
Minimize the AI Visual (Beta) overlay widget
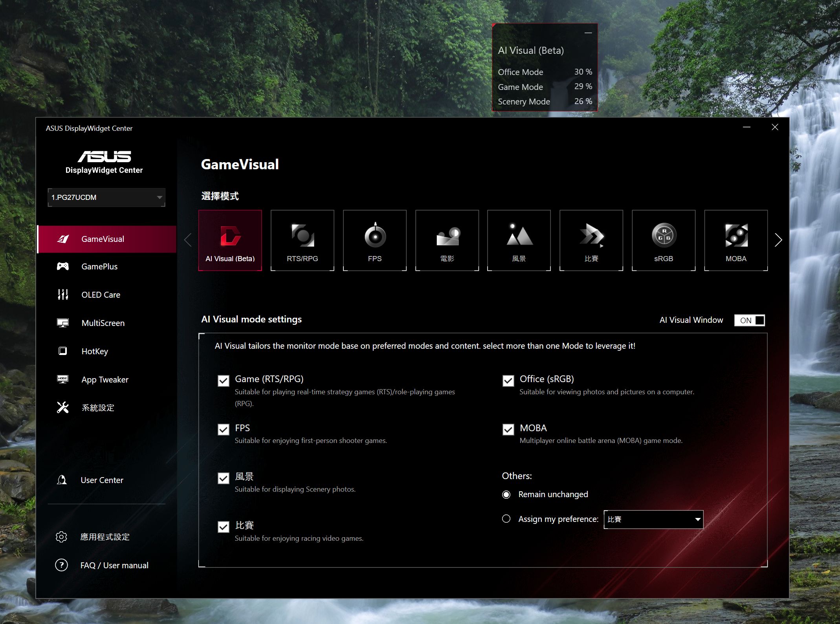tap(588, 33)
